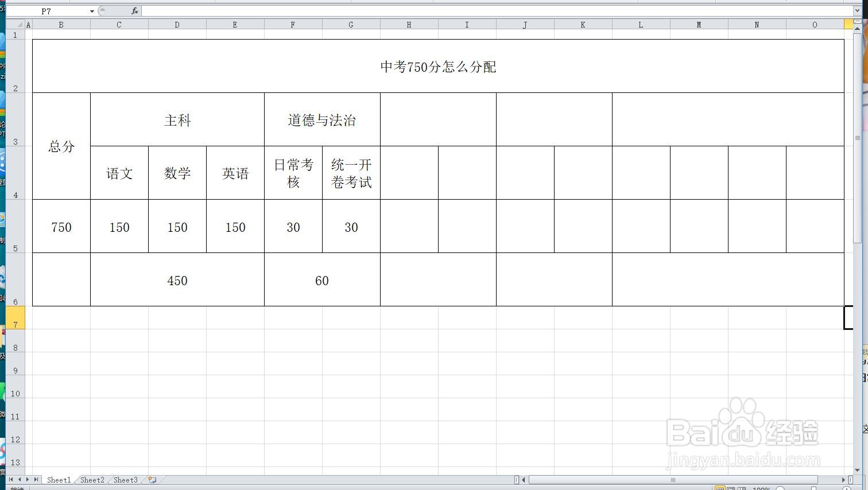868x490 pixels.
Task: Select row 3 header
Action: pos(15,119)
